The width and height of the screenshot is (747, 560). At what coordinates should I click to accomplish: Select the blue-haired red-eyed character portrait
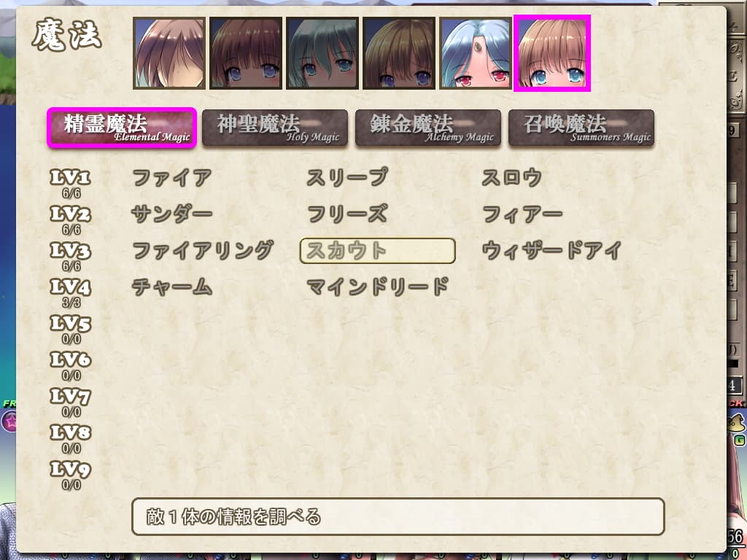[x=476, y=53]
